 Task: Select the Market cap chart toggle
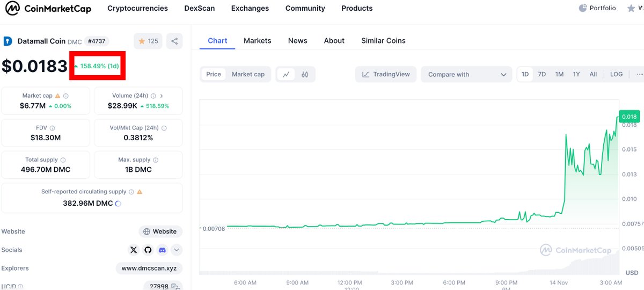pyautogui.click(x=248, y=75)
